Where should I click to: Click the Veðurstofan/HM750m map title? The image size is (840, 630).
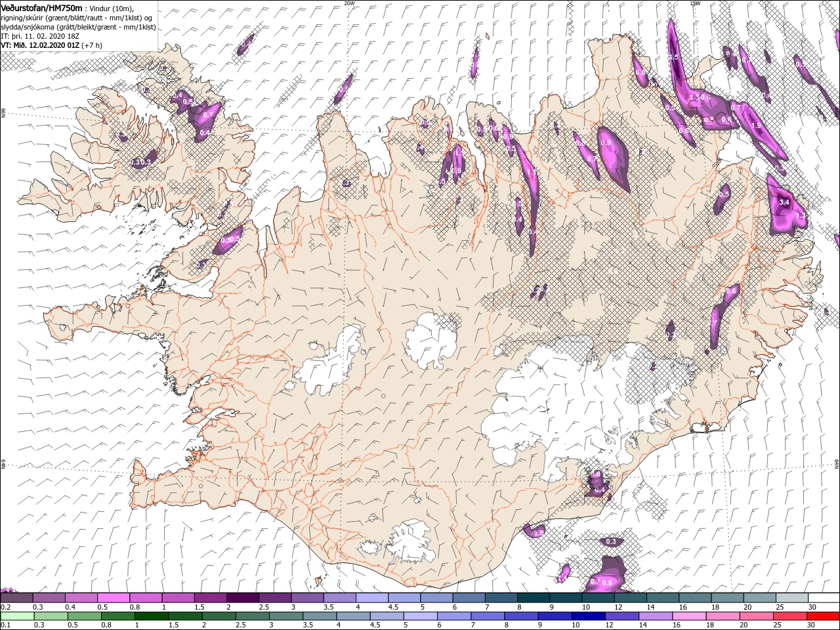(41, 7)
